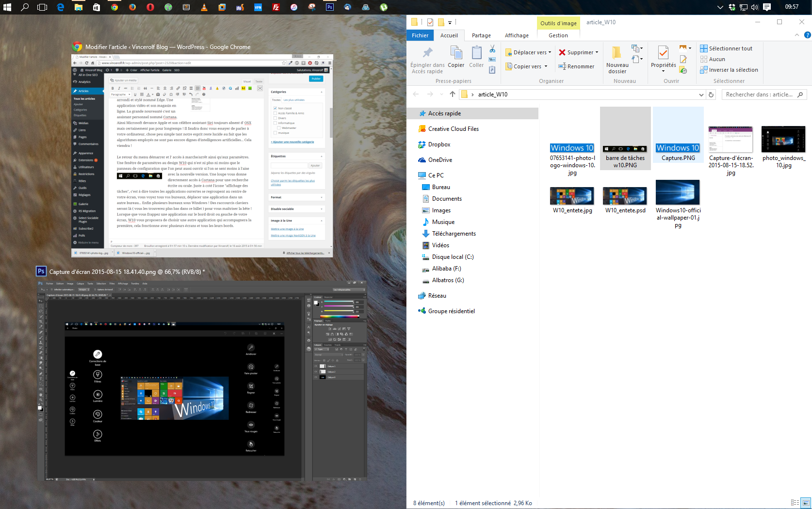The height and width of the screenshot is (509, 812).
Task: Expand the Déplacer vers dropdown
Action: [550, 52]
